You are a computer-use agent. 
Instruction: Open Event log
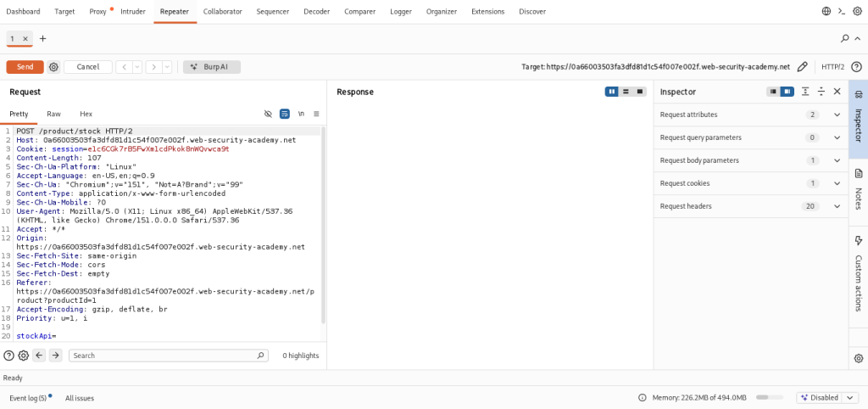[28, 398]
